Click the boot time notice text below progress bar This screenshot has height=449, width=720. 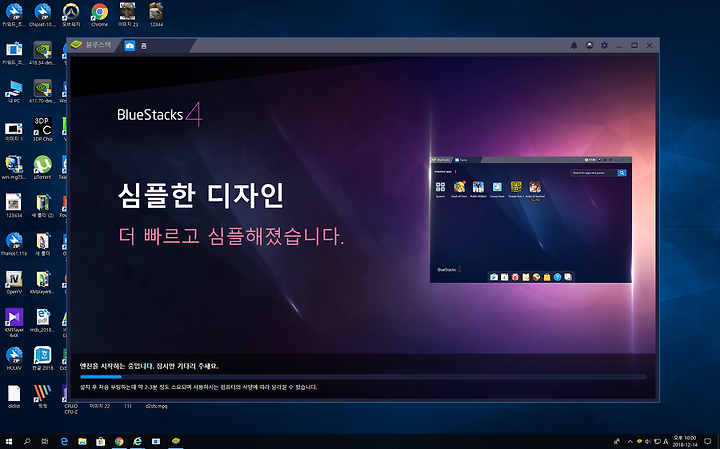pyautogui.click(x=198, y=387)
